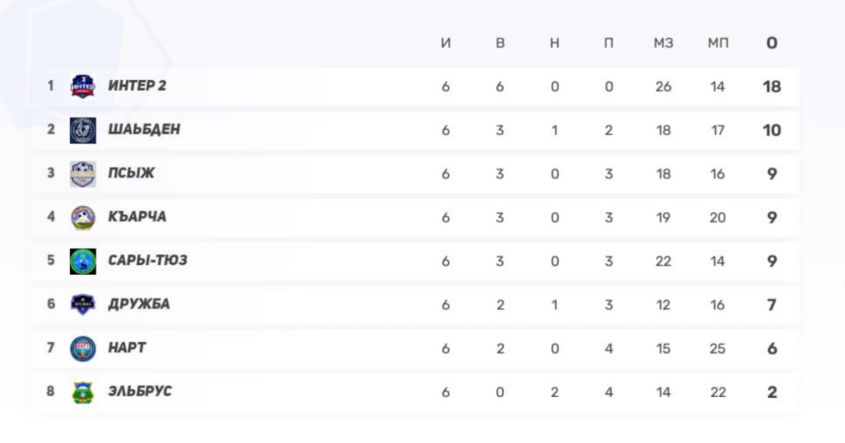Image resolution: width=845 pixels, height=443 pixels.
Task: Click the Интер 2 team logo
Action: click(82, 86)
